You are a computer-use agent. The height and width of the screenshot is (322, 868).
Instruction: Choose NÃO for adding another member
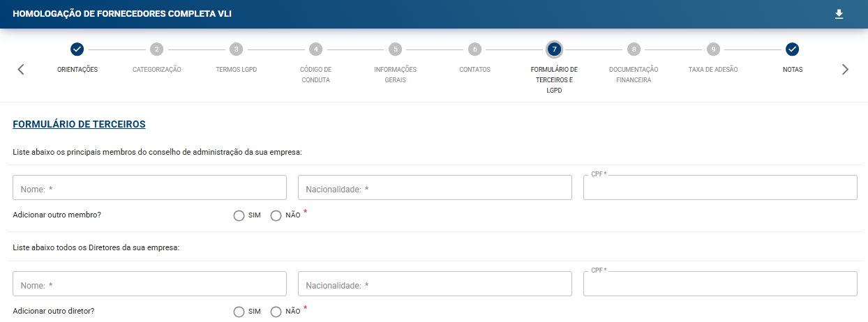[276, 215]
